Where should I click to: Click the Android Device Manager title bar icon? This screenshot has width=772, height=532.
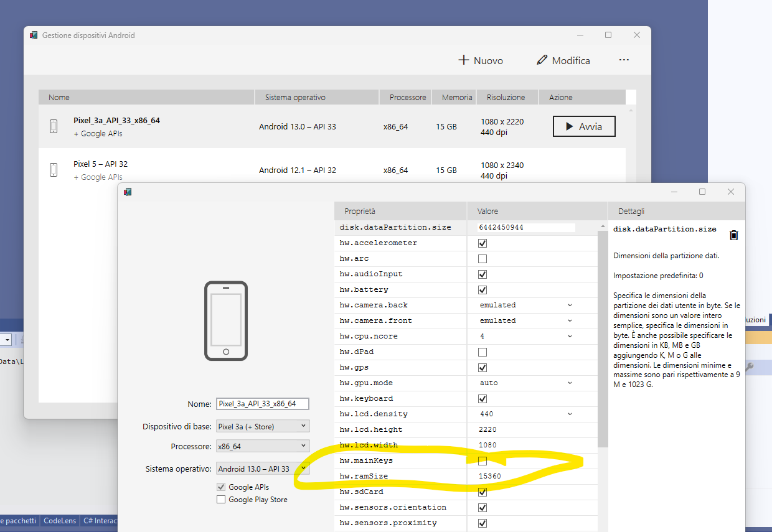(x=34, y=35)
